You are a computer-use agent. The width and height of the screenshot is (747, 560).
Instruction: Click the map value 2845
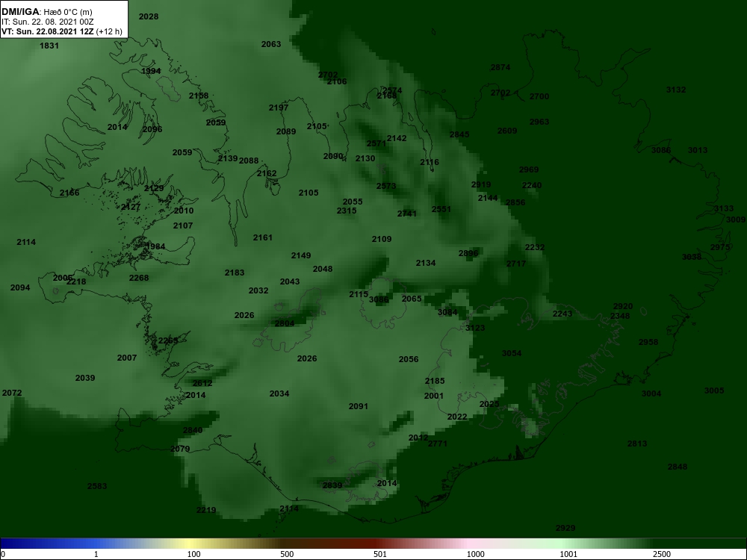click(459, 134)
